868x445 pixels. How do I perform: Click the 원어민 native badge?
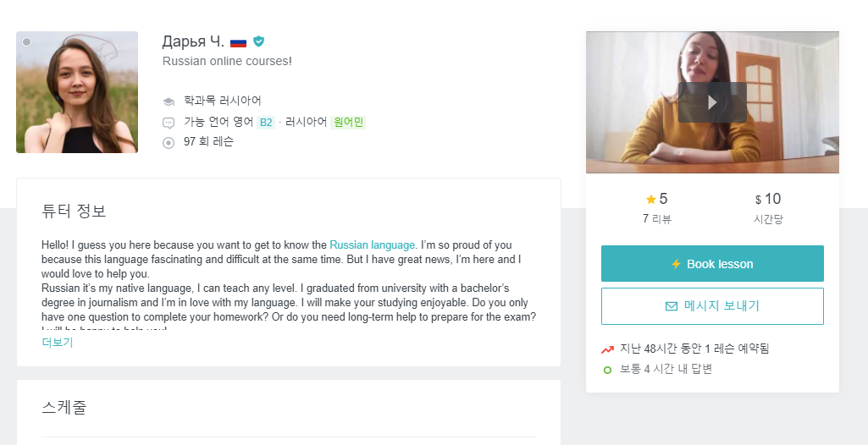click(x=348, y=122)
